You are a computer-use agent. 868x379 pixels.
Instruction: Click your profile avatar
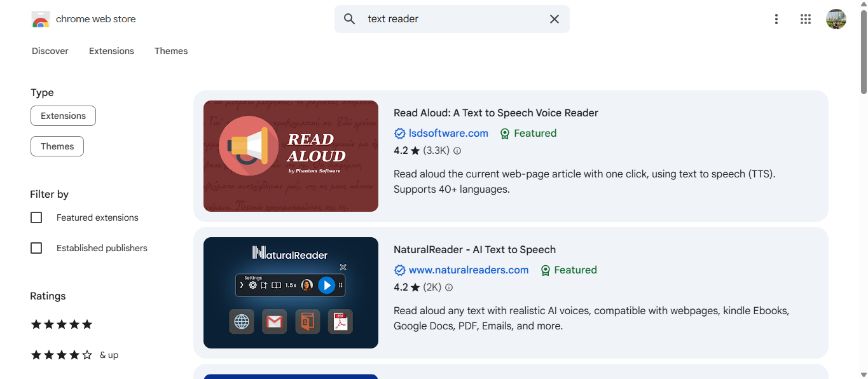click(x=836, y=19)
